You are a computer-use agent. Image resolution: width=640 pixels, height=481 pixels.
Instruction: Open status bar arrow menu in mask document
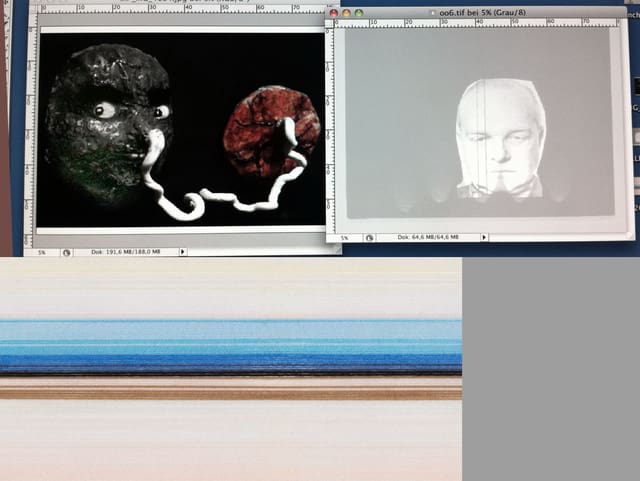click(183, 252)
